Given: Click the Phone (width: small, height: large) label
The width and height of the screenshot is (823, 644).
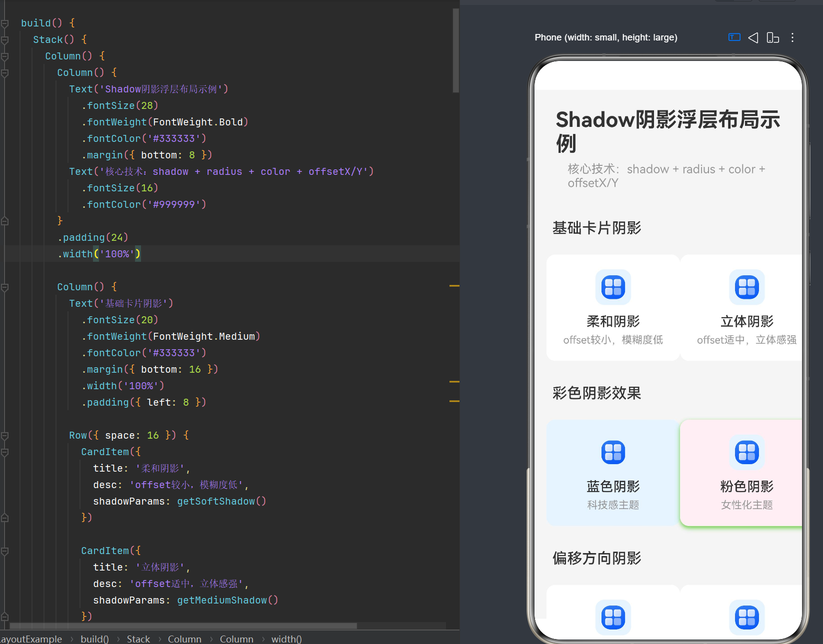Looking at the screenshot, I should coord(606,37).
